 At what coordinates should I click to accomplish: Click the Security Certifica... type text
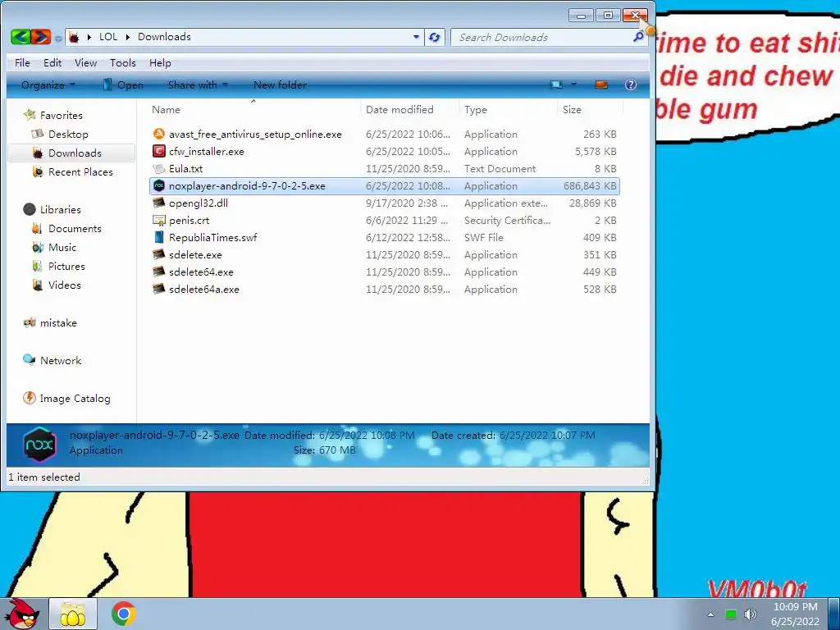click(507, 220)
